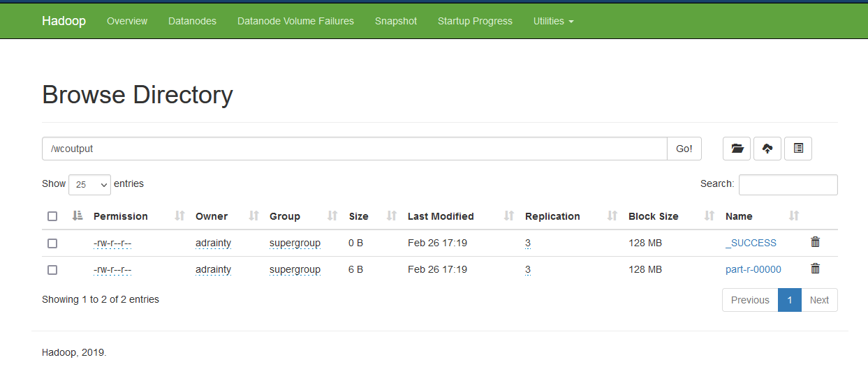Switch to the Snapshot page

(x=396, y=21)
